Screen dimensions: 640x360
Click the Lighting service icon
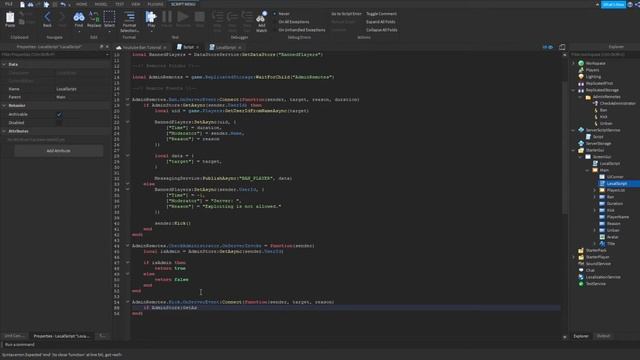581,76
